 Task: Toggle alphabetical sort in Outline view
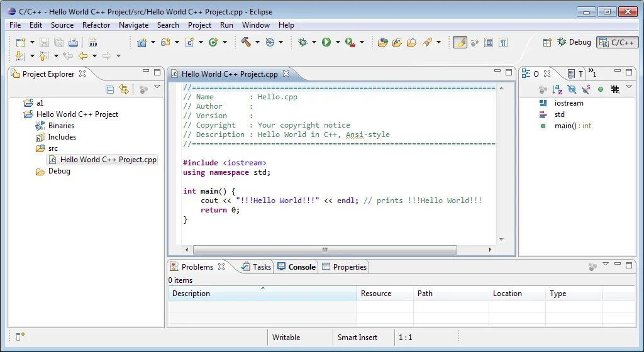(557, 89)
